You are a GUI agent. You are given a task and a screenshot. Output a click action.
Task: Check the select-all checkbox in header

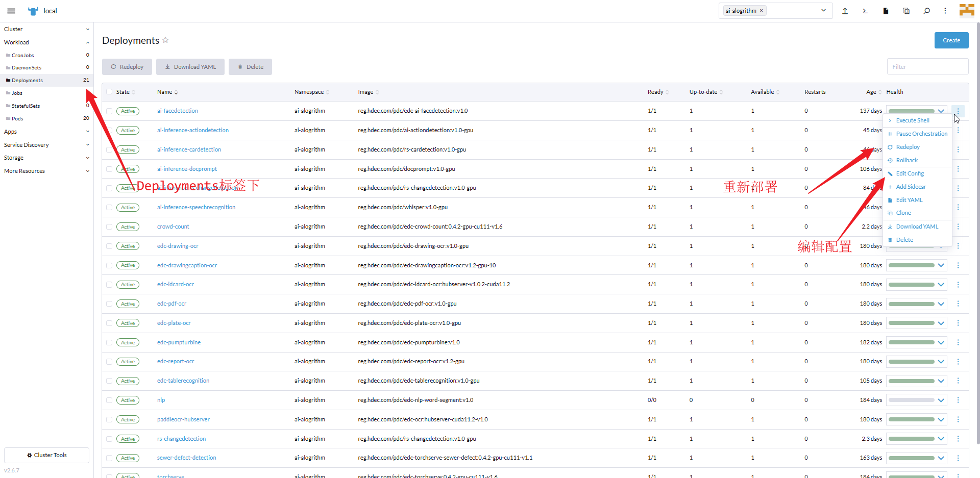tap(109, 92)
